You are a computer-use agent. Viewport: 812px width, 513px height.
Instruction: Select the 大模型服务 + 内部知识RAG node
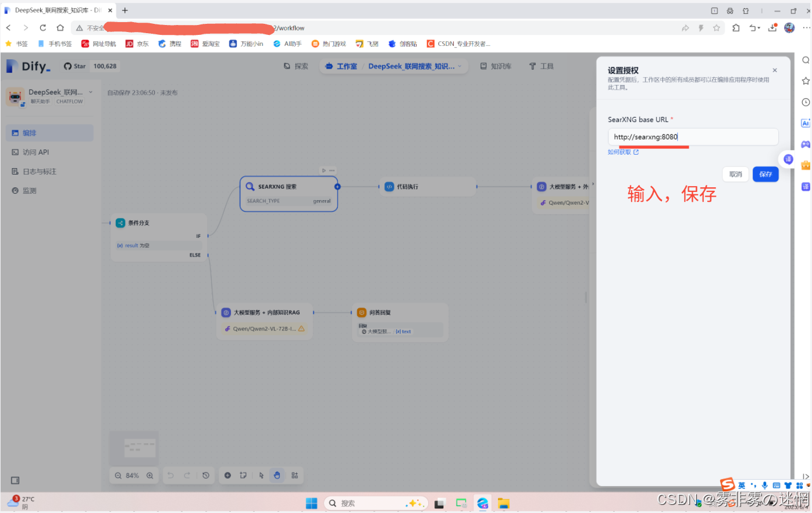265,320
